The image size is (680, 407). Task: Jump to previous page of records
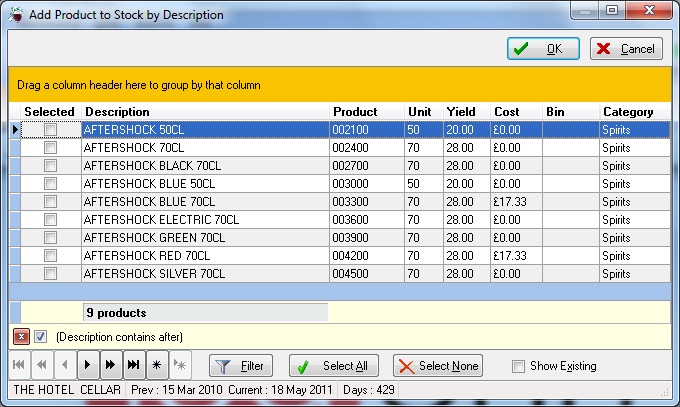42,365
